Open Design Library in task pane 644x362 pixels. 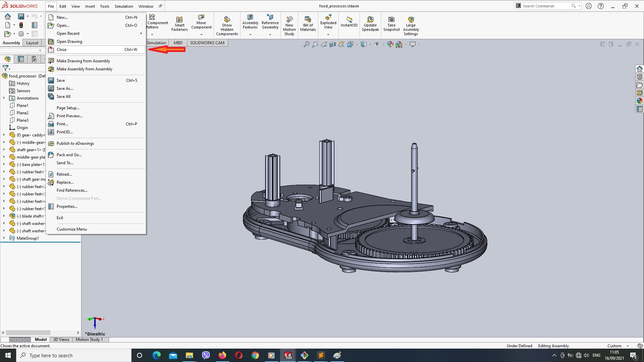(639, 77)
